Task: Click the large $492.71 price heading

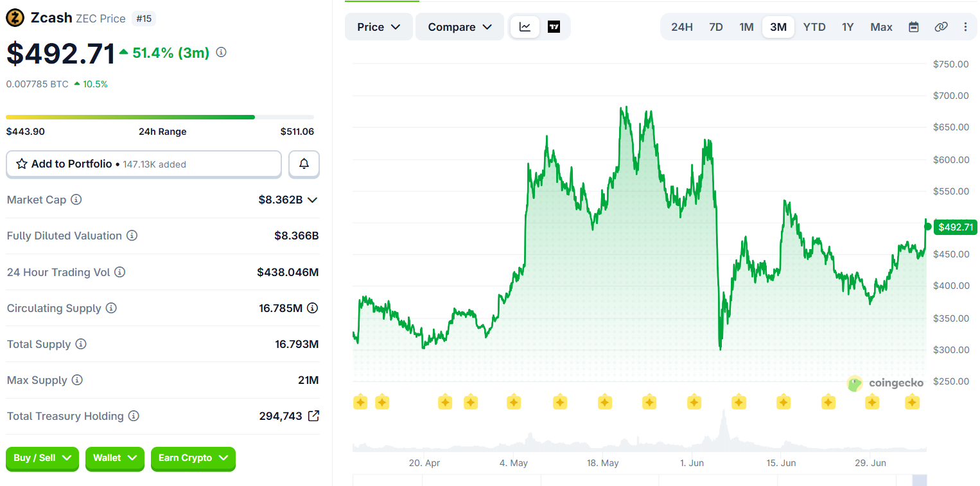Action: [x=61, y=53]
